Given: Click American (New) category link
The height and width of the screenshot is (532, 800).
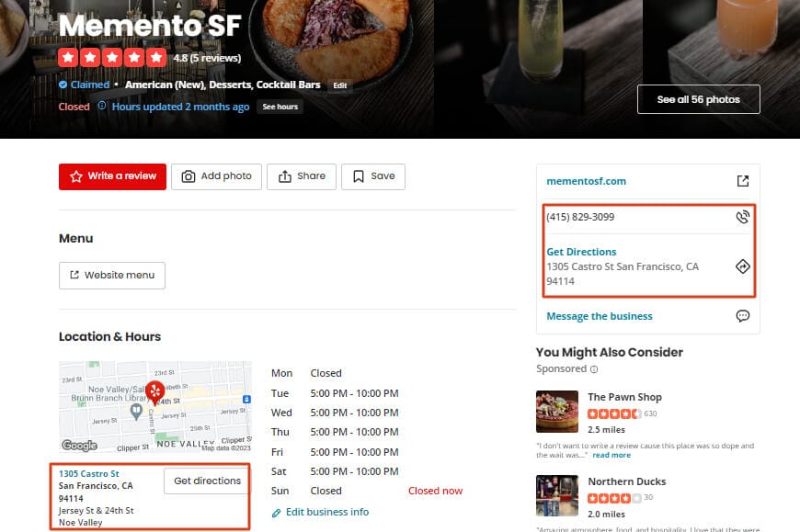Looking at the screenshot, I should 165,85.
